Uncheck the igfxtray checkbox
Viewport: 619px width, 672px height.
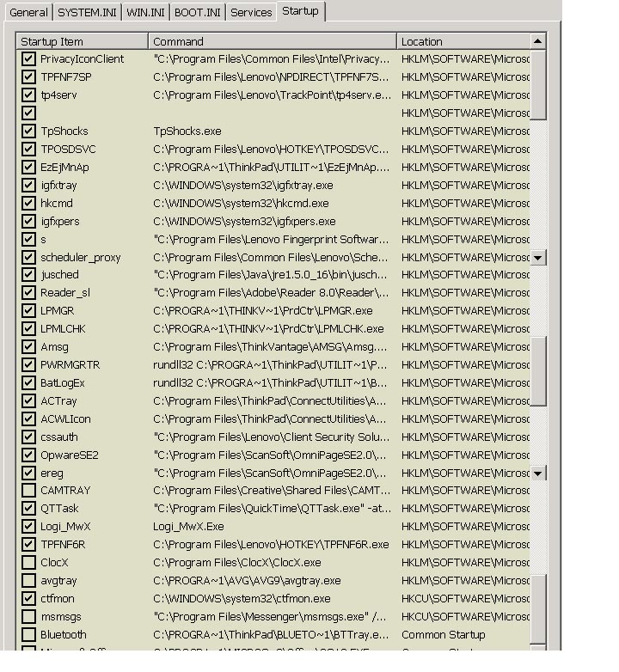pyautogui.click(x=28, y=185)
